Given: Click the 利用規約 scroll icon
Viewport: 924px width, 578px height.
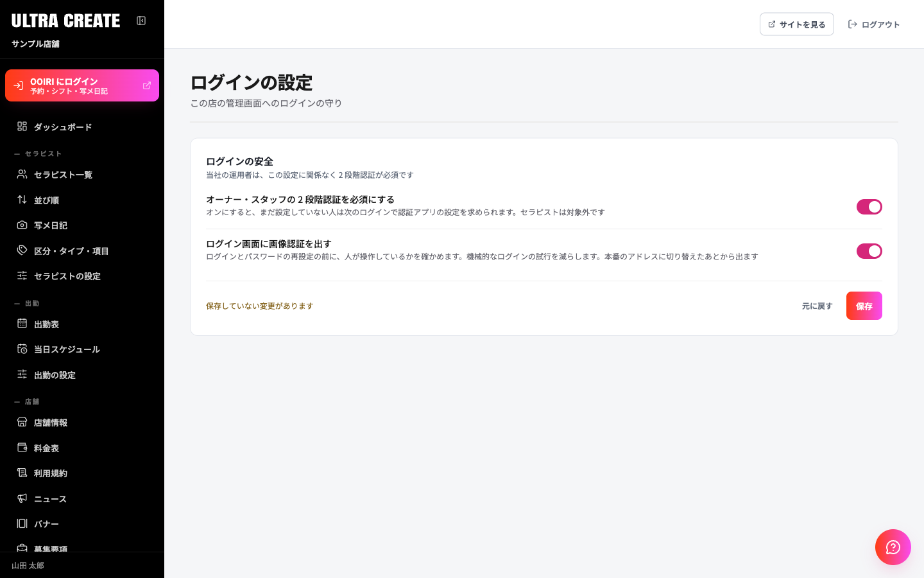Looking at the screenshot, I should click(x=22, y=473).
